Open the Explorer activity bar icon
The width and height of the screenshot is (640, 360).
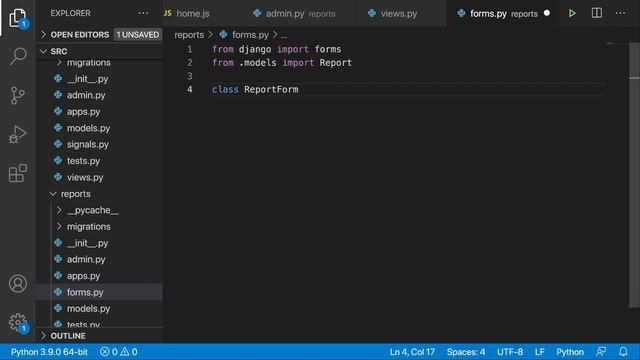[x=18, y=18]
